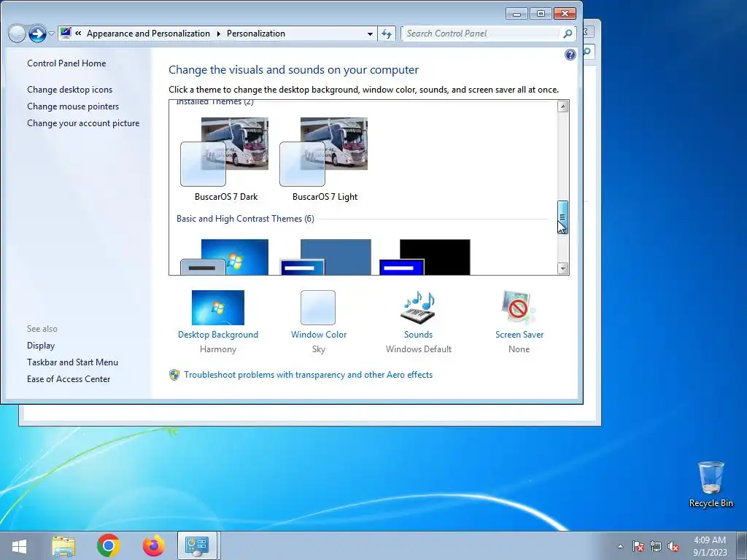The width and height of the screenshot is (747, 560).
Task: Click the forward navigation arrow button
Action: pyautogui.click(x=37, y=34)
